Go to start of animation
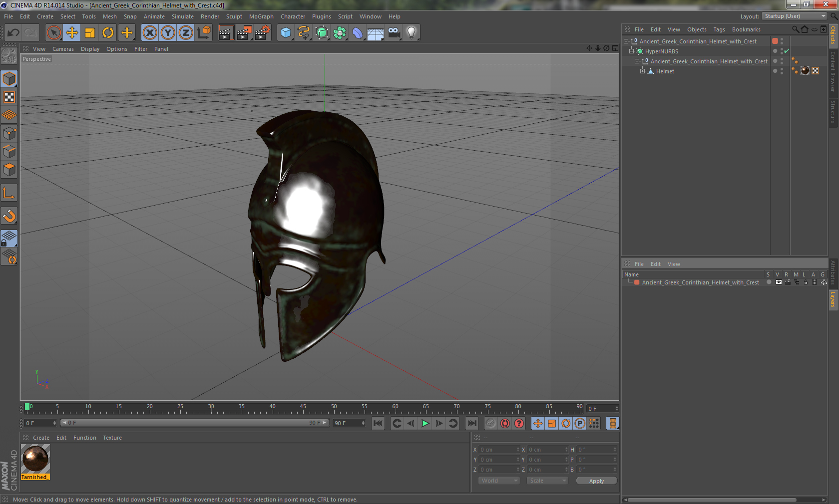The image size is (839, 504). tap(378, 423)
